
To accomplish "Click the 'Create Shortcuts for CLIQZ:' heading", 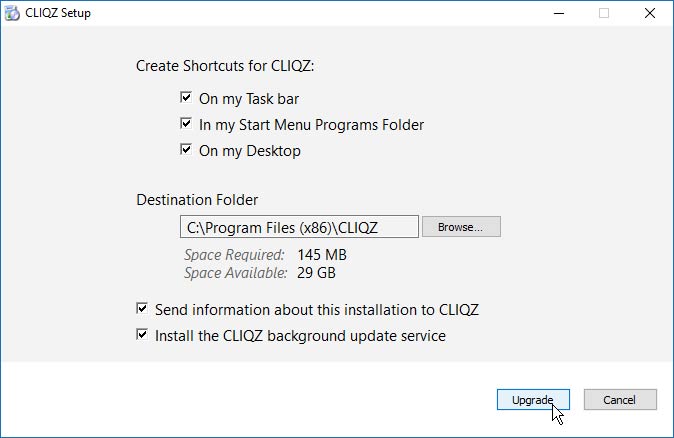I will pos(225,66).
